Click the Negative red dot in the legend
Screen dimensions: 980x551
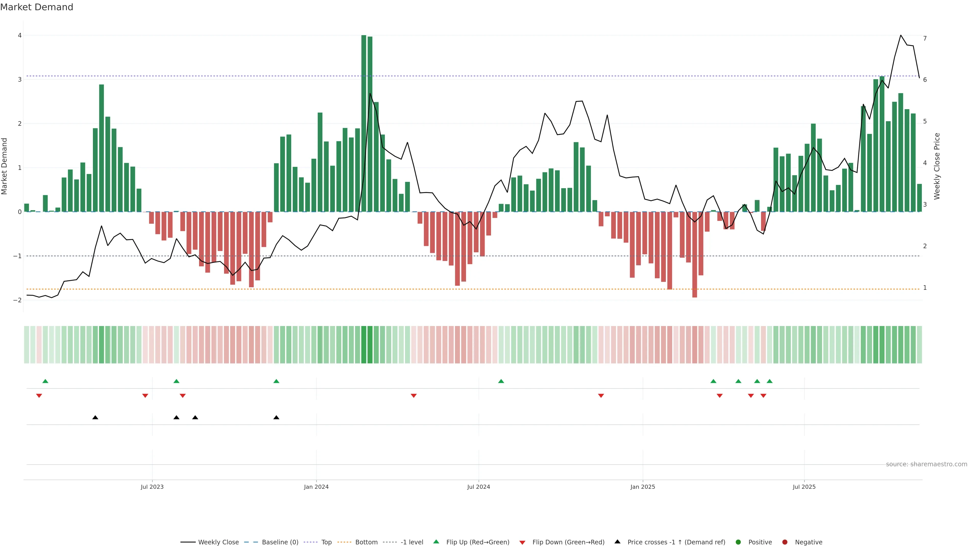coord(785,542)
